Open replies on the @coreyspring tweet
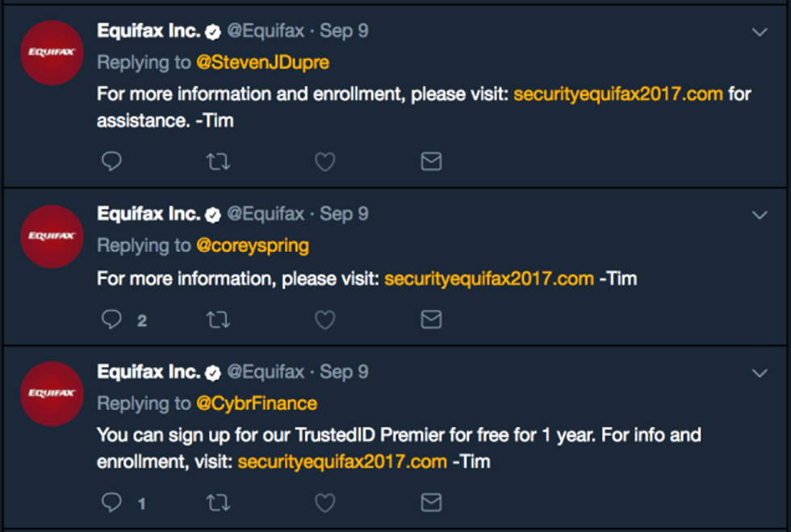Screen dimensions: 791x532 111,320
